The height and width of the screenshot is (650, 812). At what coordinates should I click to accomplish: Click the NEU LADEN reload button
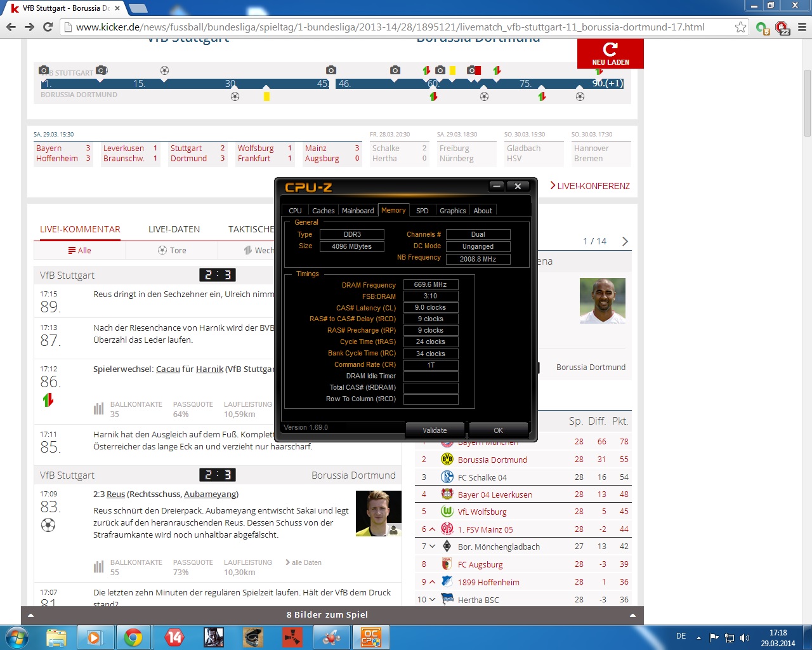610,53
